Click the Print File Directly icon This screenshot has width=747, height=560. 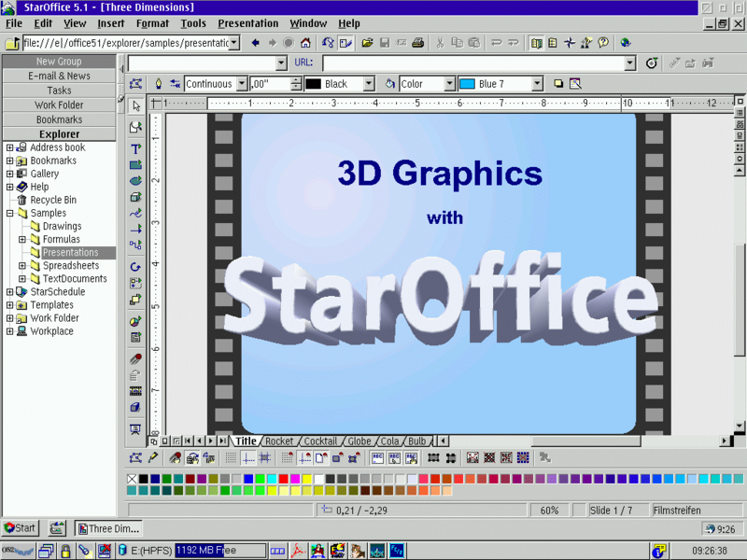tap(417, 42)
